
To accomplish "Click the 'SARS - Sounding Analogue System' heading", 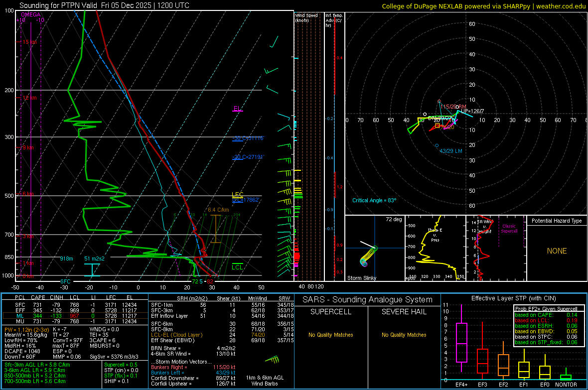I will (x=368, y=300).
